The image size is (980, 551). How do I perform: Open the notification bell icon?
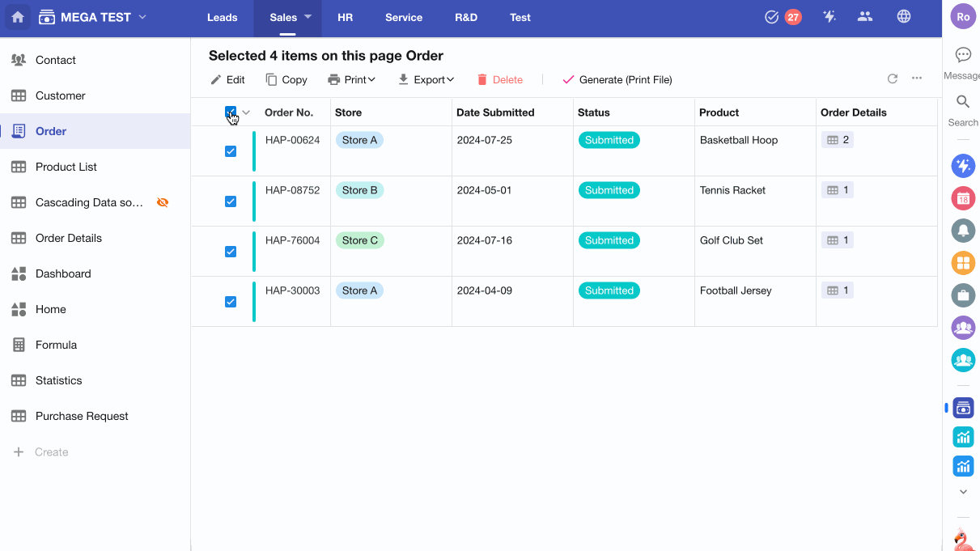[963, 231]
